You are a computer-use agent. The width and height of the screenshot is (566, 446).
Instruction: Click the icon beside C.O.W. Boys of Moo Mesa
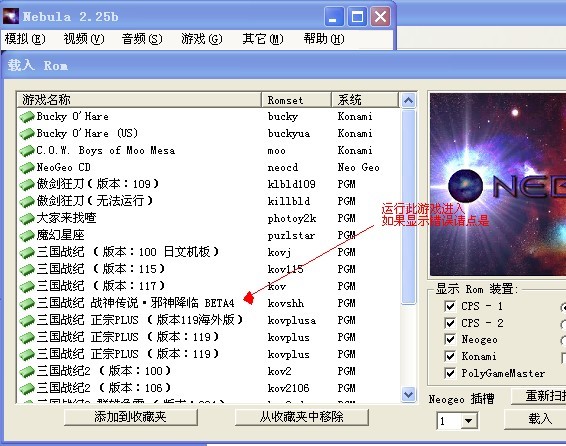click(27, 151)
